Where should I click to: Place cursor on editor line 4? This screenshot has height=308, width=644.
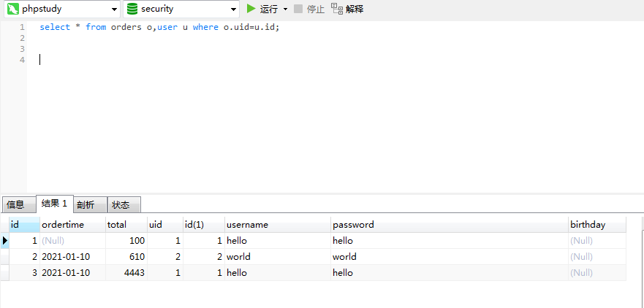coord(335,60)
